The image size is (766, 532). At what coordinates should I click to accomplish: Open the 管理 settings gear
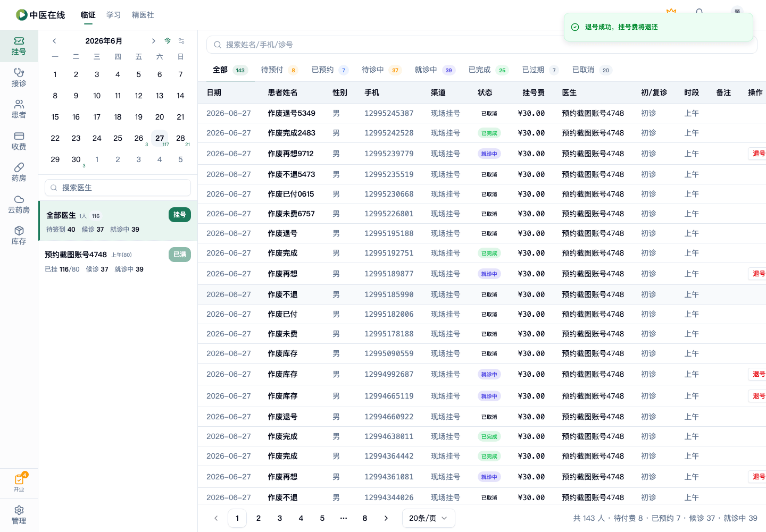(x=19, y=515)
